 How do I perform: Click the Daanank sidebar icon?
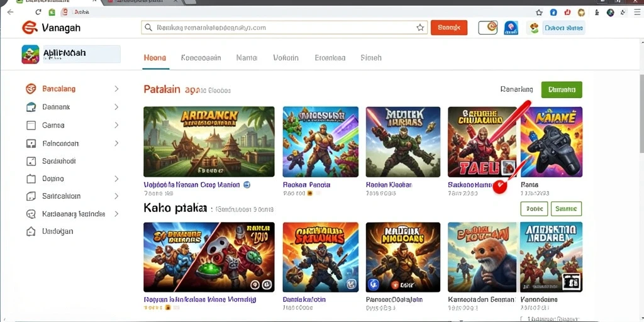click(x=31, y=107)
